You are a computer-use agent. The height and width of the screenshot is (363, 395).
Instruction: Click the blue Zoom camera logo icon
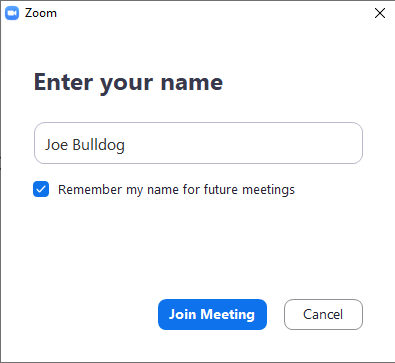coord(12,13)
